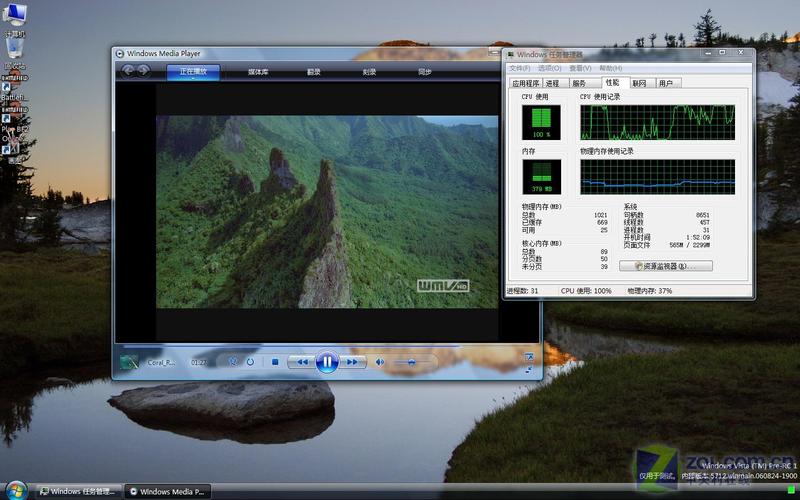Click the video seek progress bar
The image size is (800, 500).
pyautogui.click(x=327, y=346)
